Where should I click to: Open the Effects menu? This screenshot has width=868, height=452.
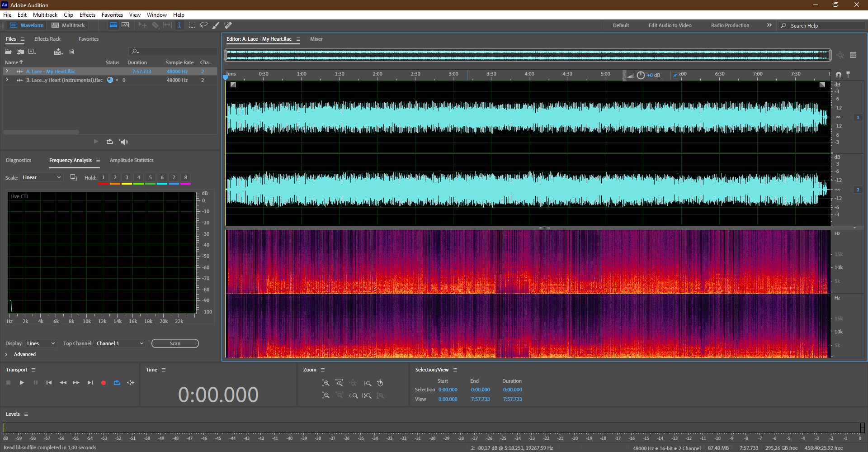(87, 15)
